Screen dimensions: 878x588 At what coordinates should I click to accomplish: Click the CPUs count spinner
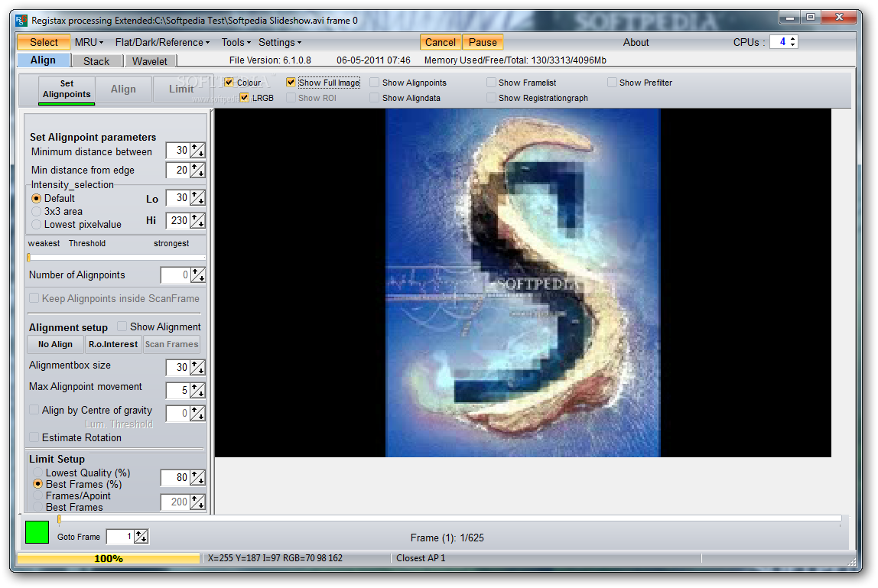pos(792,42)
